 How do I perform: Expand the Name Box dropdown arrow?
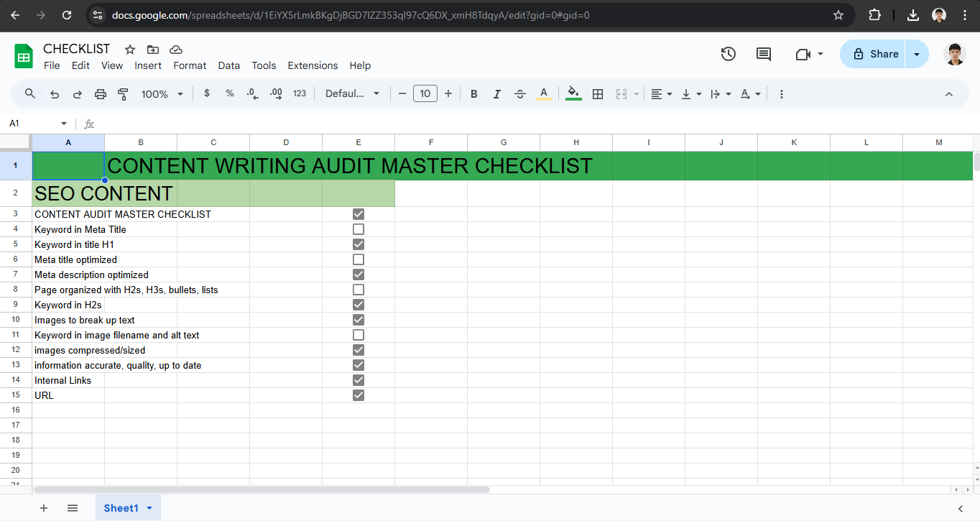click(64, 124)
